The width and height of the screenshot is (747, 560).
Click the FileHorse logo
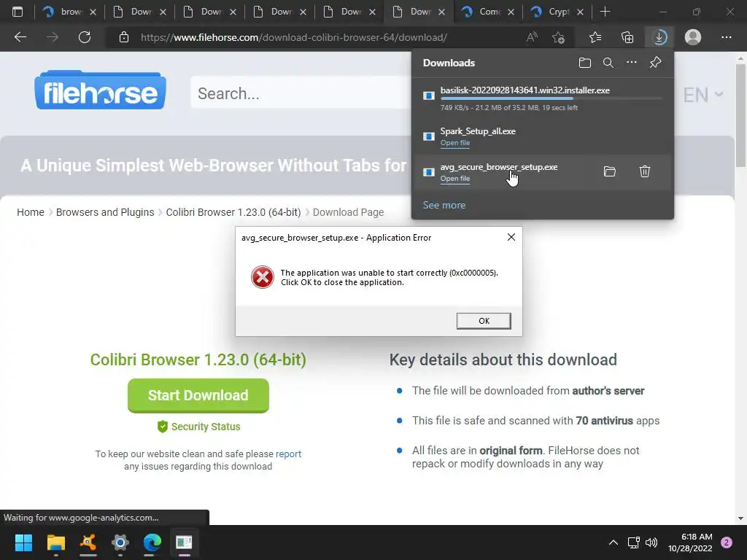(x=100, y=90)
